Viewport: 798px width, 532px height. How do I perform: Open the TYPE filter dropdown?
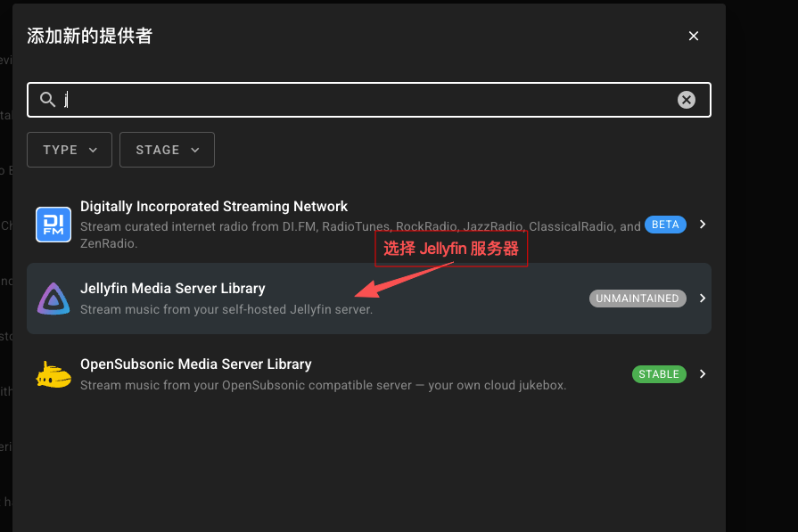click(70, 150)
